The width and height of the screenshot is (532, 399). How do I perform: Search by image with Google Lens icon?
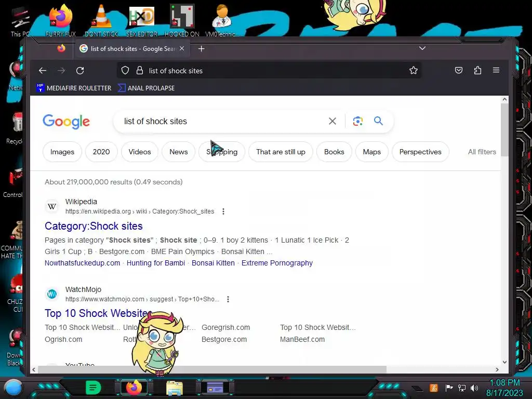coord(357,121)
